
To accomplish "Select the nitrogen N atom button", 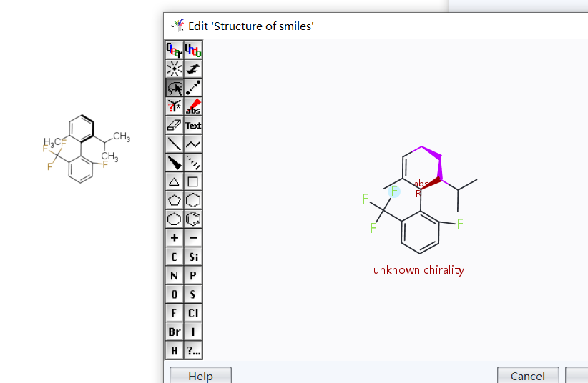I will point(174,275).
